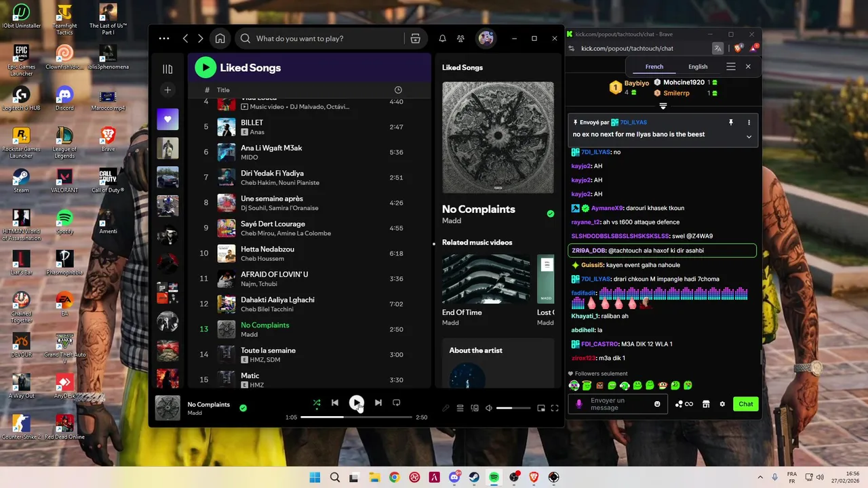Select Liked Songs heart in sidebar
This screenshot has width=868, height=488.
click(x=167, y=119)
